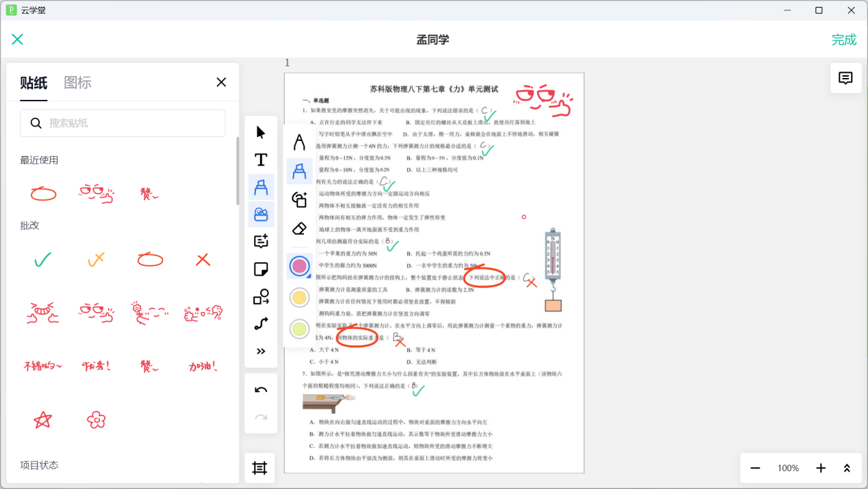868x489 pixels.
Task: Click the red circle around 下列说法中正确
Action: [485, 276]
